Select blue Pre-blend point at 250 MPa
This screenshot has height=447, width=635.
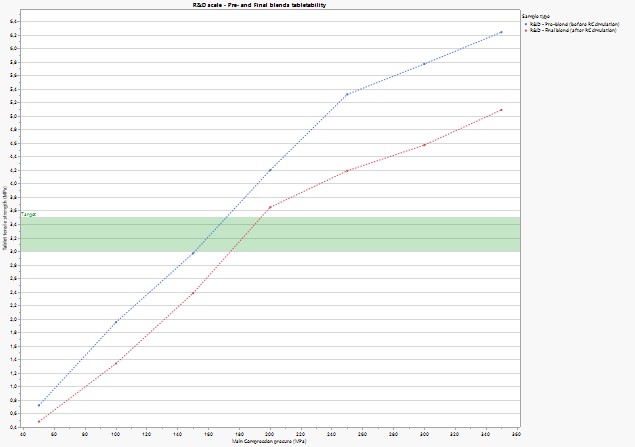point(347,94)
